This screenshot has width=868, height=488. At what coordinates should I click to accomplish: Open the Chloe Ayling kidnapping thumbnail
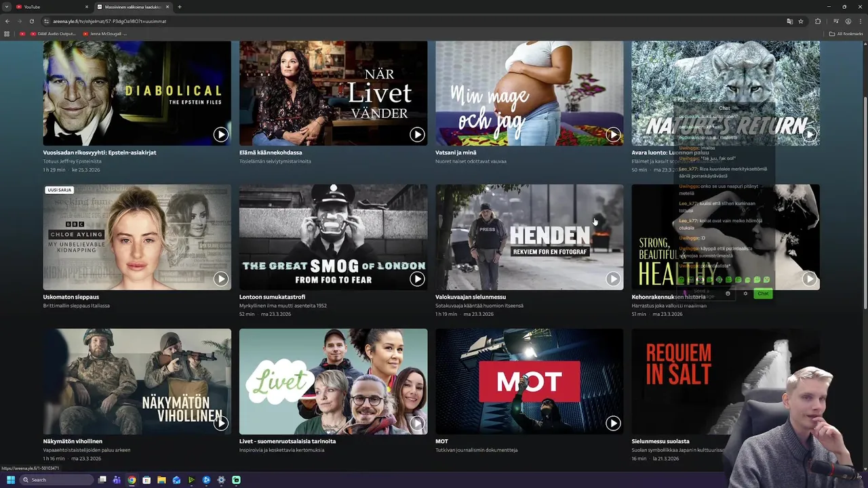137,237
